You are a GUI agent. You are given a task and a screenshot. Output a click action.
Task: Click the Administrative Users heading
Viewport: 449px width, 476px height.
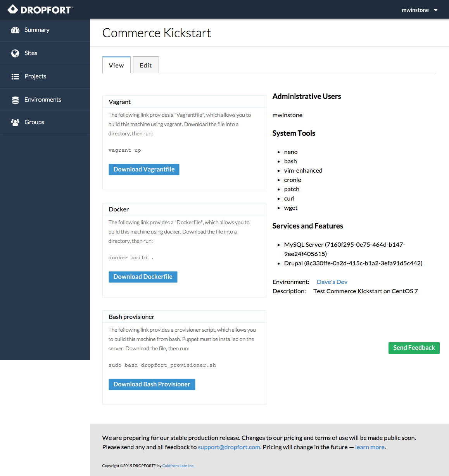(307, 97)
